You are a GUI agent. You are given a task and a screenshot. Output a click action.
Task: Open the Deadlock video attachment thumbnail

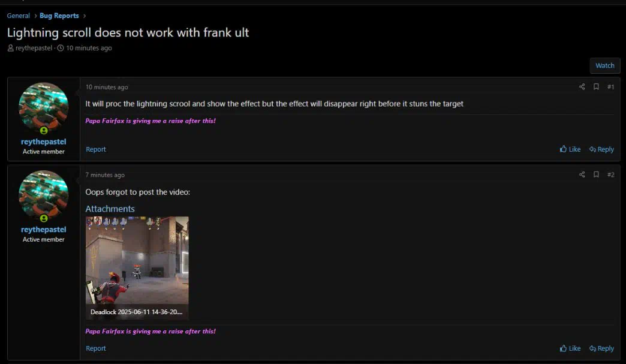click(x=137, y=268)
